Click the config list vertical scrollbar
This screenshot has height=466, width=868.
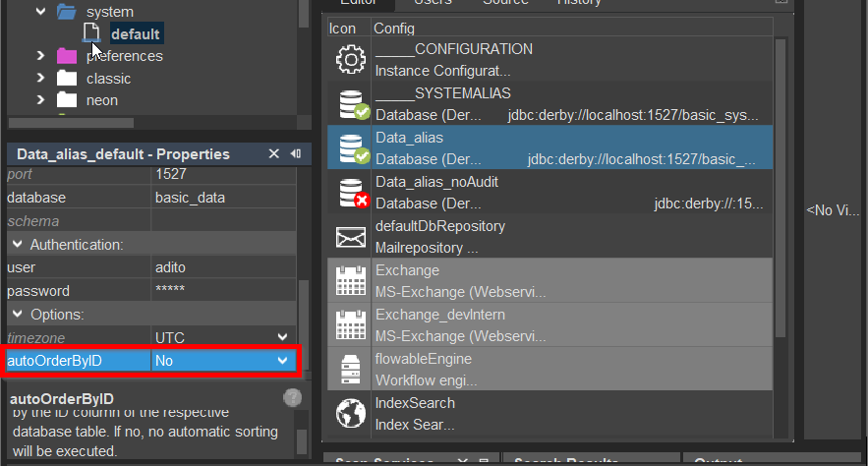[x=781, y=187]
